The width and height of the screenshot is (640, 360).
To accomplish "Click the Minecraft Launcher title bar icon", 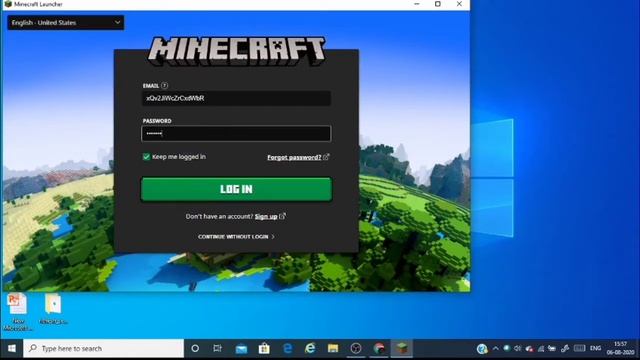I will pos(8,4).
